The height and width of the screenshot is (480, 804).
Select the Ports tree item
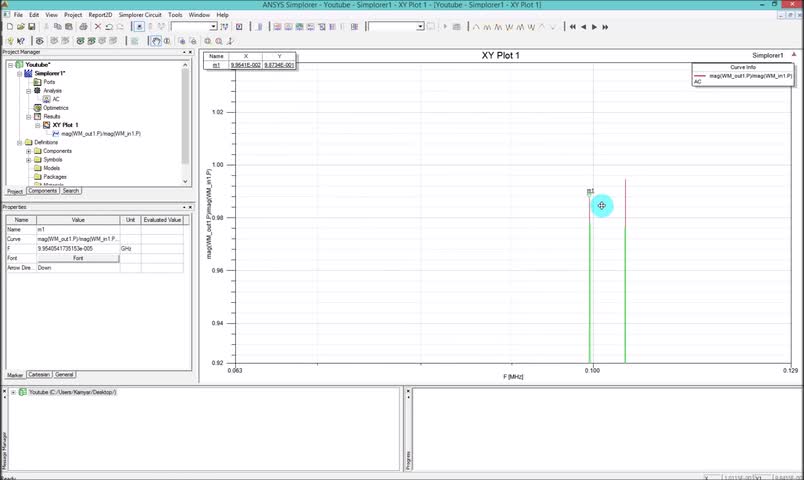[x=49, y=82]
